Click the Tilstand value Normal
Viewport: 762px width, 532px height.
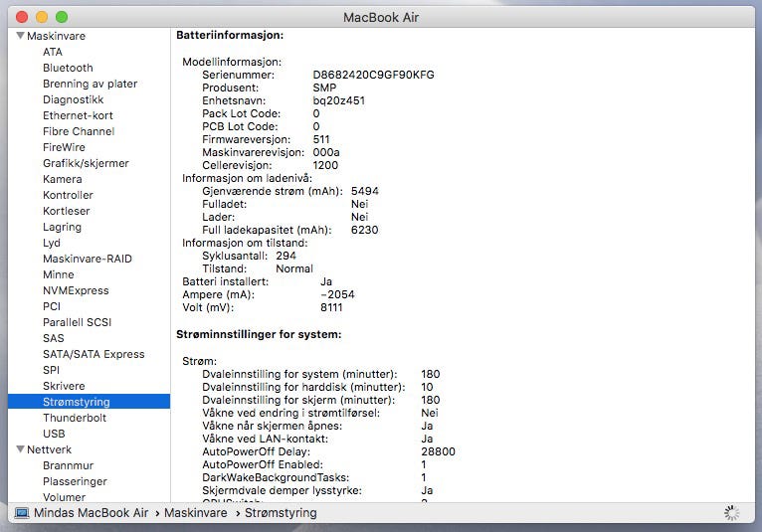click(294, 268)
